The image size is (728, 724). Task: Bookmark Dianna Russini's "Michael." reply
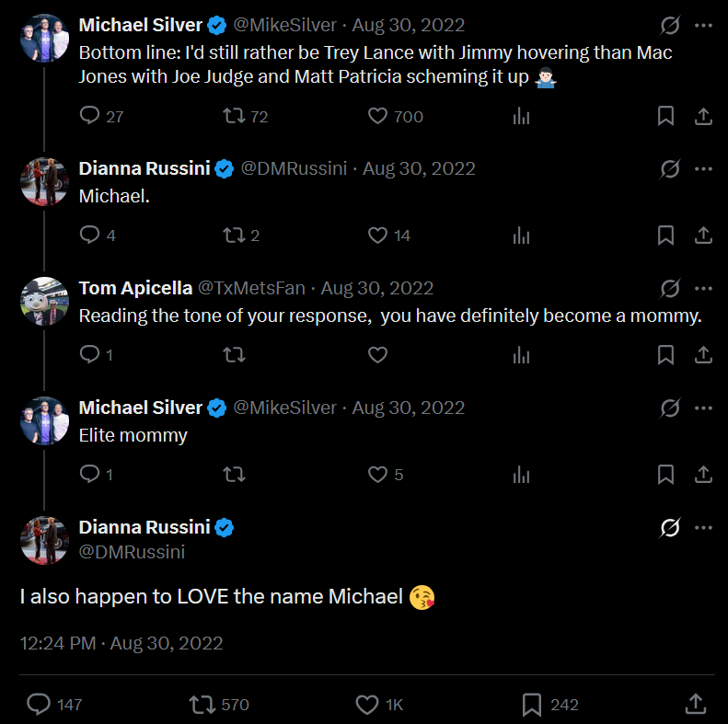point(665,236)
